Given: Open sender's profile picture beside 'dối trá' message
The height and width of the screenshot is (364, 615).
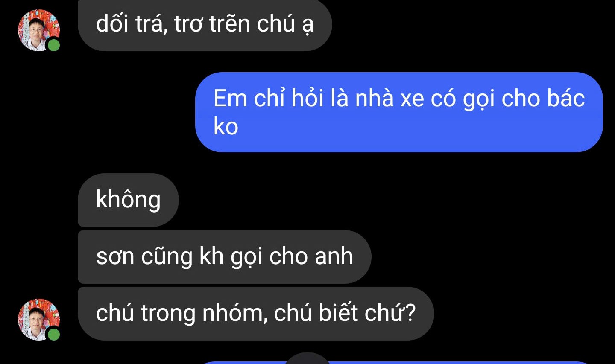Looking at the screenshot, I should pyautogui.click(x=39, y=30).
